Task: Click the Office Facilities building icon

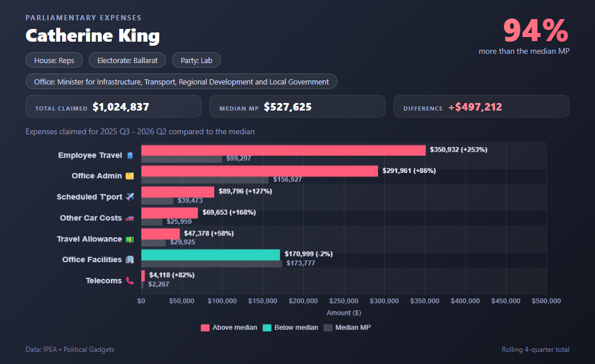Action: click(130, 260)
